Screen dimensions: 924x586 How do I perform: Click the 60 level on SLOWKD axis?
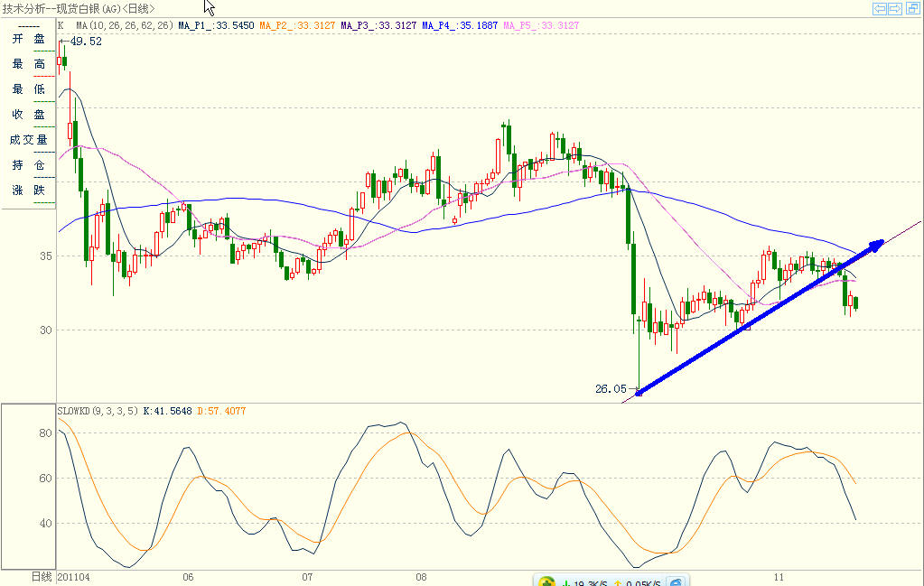pyautogui.click(x=45, y=479)
